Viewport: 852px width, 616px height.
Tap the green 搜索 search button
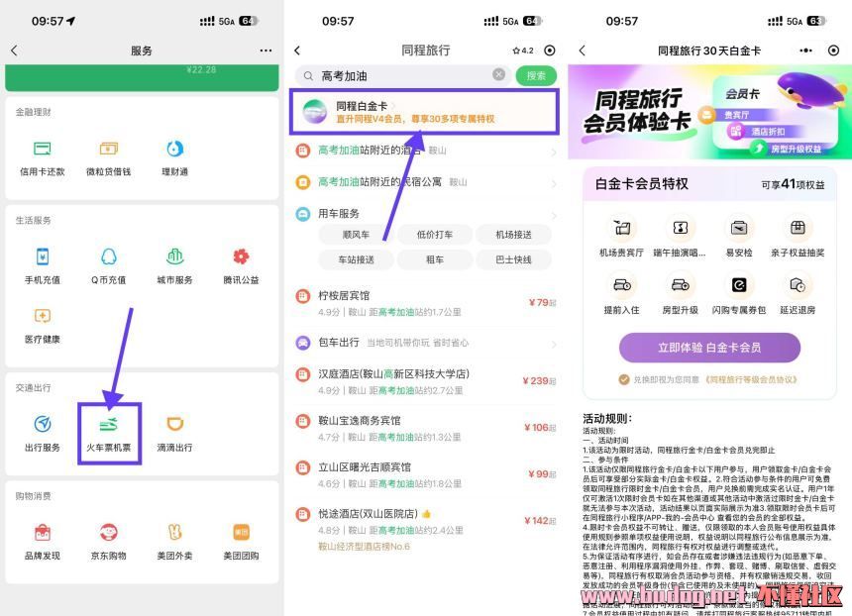point(536,75)
